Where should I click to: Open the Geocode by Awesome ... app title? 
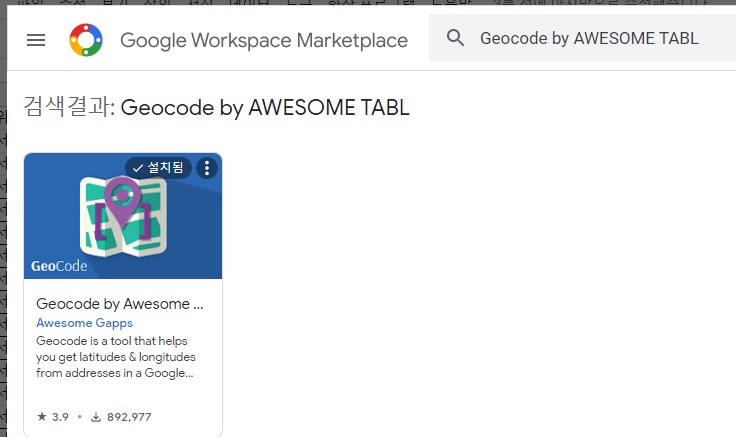click(120, 304)
